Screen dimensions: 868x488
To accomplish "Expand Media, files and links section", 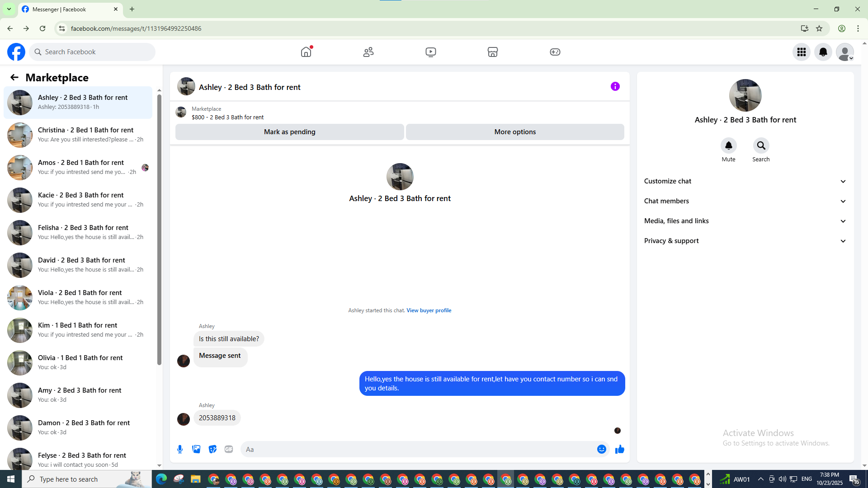I will (745, 221).
